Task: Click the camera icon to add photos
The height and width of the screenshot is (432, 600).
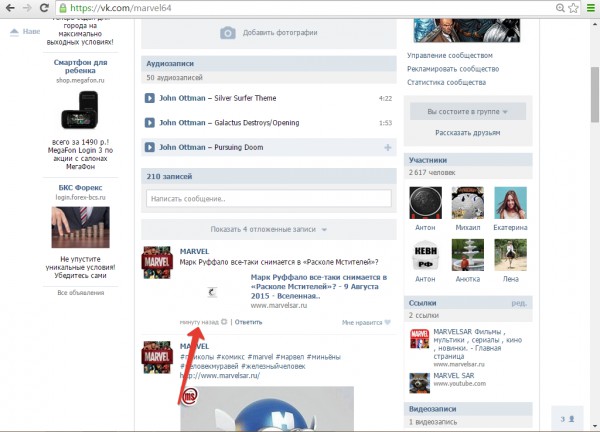Action: pos(228,33)
